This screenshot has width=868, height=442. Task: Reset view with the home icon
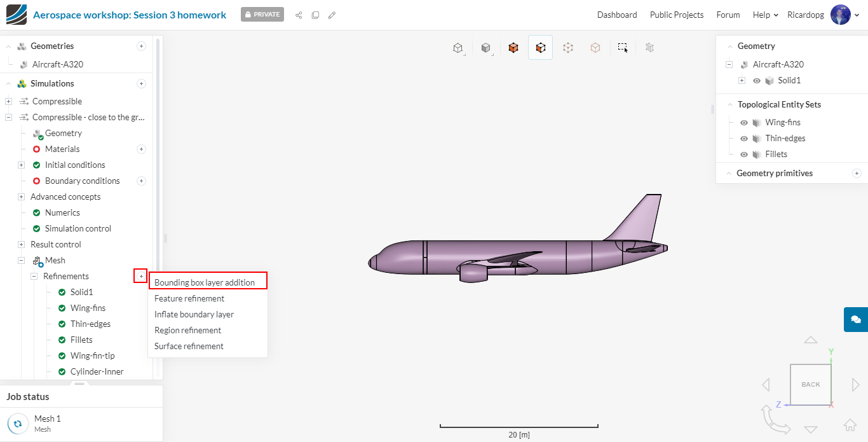(850, 425)
